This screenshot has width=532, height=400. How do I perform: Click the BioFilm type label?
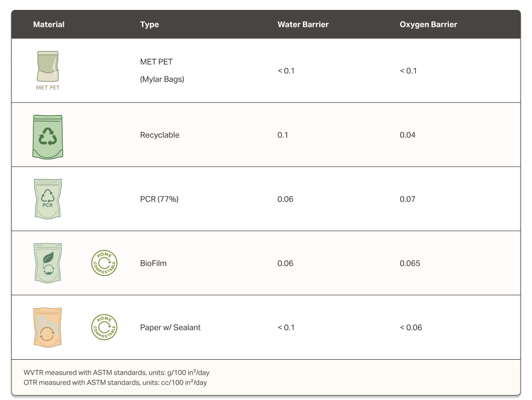(x=153, y=263)
